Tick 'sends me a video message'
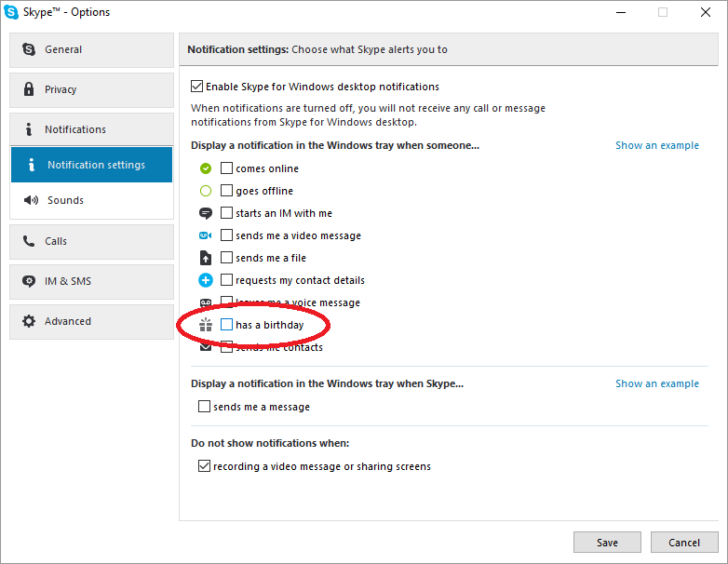This screenshot has height=564, width=728. coord(226,235)
